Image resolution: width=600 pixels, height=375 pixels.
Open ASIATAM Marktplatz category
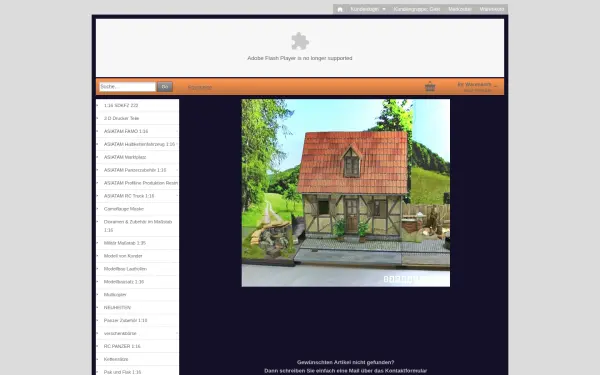[x=125, y=157]
